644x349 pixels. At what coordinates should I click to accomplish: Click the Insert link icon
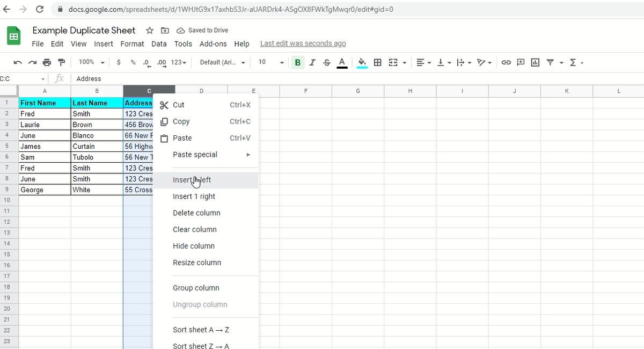point(506,62)
